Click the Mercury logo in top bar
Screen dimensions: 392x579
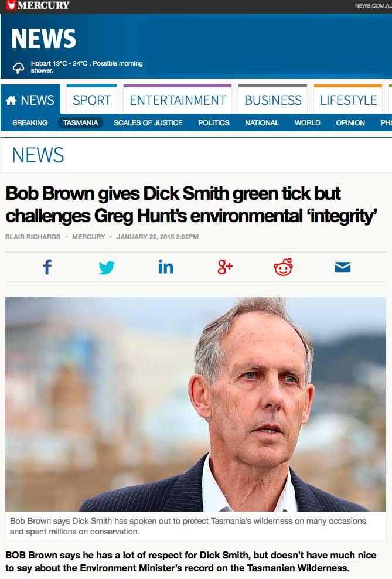pos(38,5)
